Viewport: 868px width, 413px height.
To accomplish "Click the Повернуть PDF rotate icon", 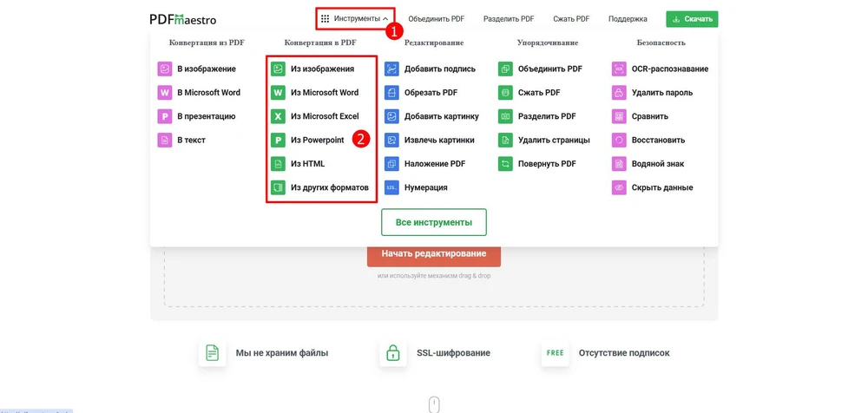I will [505, 163].
